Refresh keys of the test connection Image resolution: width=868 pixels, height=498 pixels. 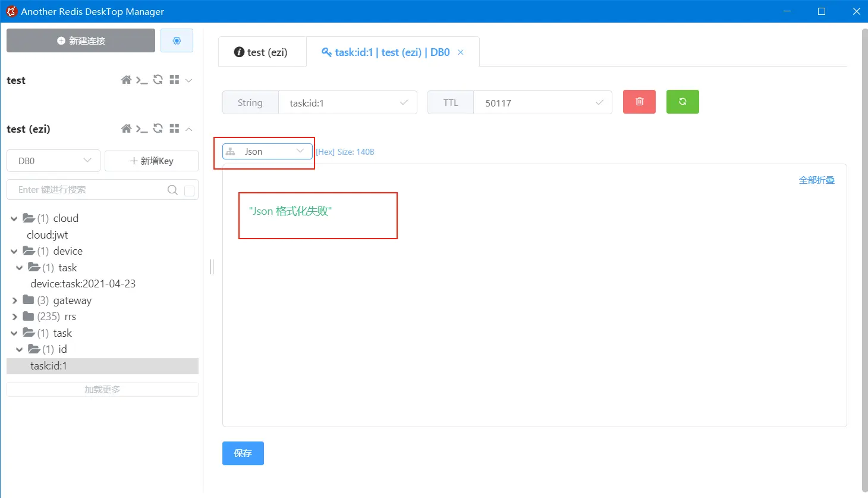coord(157,80)
